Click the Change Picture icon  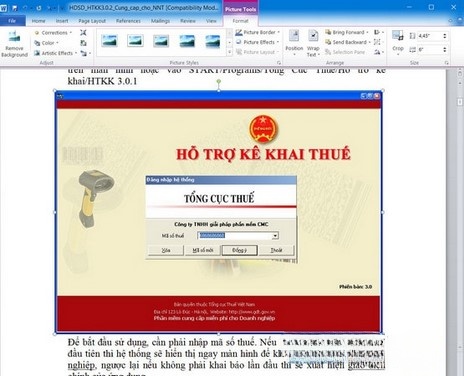click(x=83, y=43)
